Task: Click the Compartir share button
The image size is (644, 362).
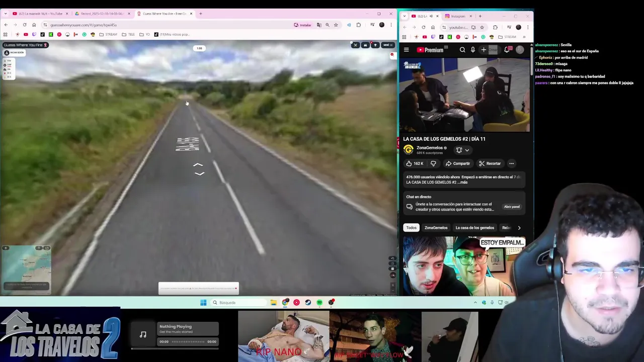Action: [457, 163]
